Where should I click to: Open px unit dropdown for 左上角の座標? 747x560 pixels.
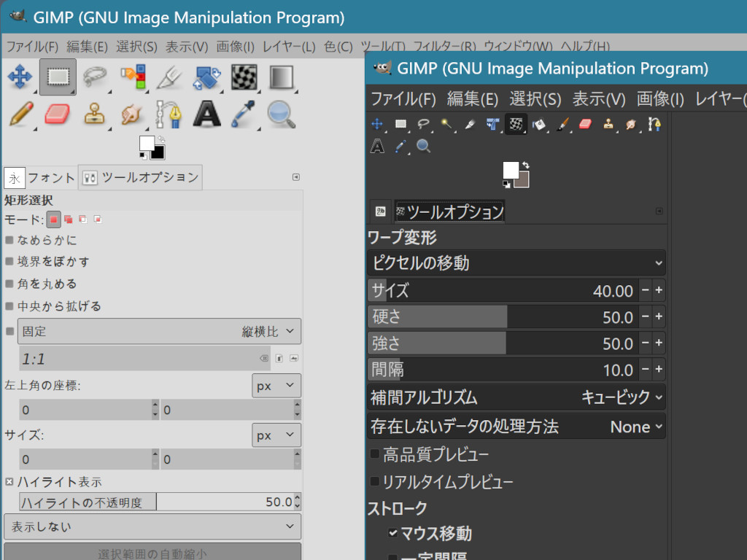coord(276,386)
